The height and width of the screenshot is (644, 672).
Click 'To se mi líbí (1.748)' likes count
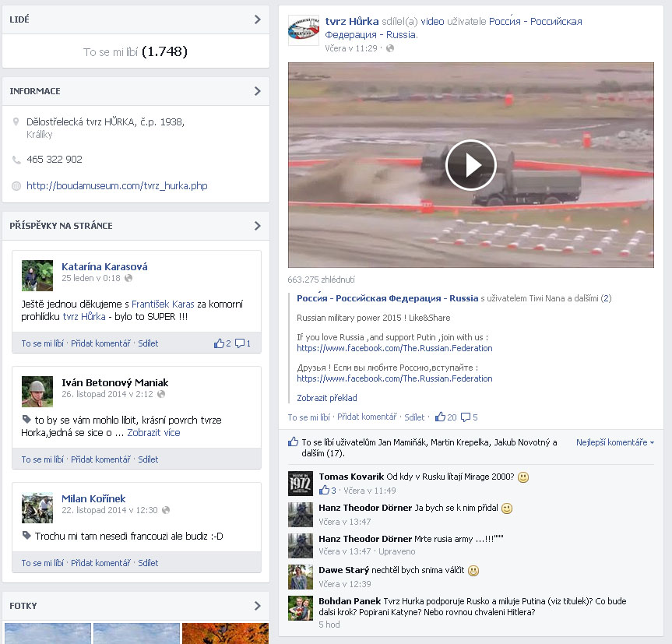tap(135, 52)
